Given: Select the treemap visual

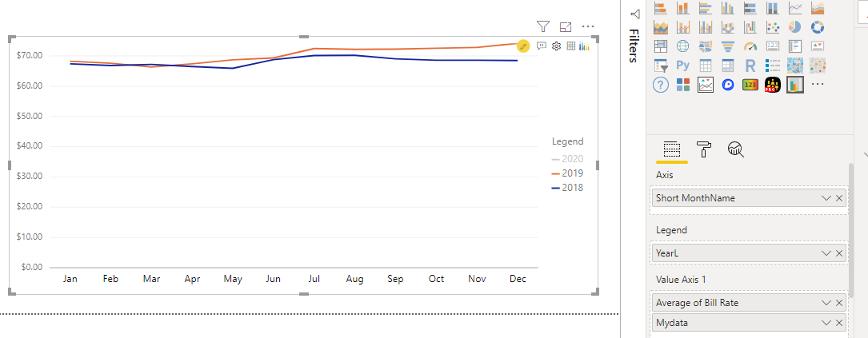Looking at the screenshot, I should tap(661, 46).
